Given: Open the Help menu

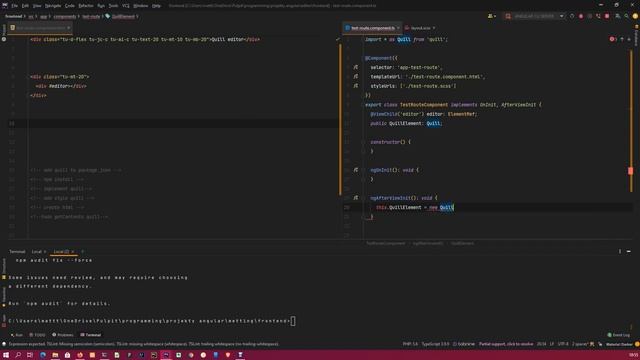Looking at the screenshot, I should pos(156,6).
